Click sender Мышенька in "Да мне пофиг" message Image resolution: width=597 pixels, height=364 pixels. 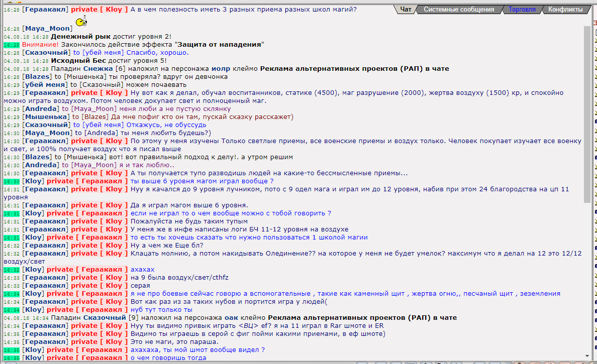pos(46,117)
